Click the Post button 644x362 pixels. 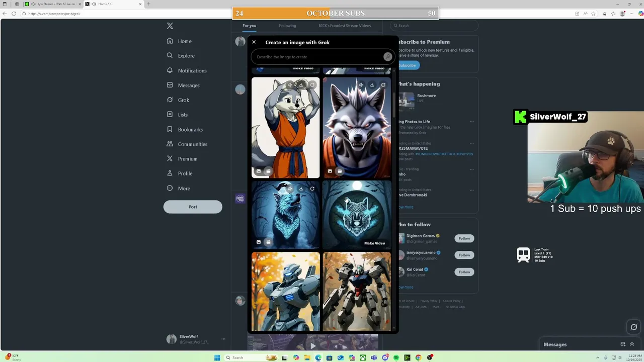point(193,207)
